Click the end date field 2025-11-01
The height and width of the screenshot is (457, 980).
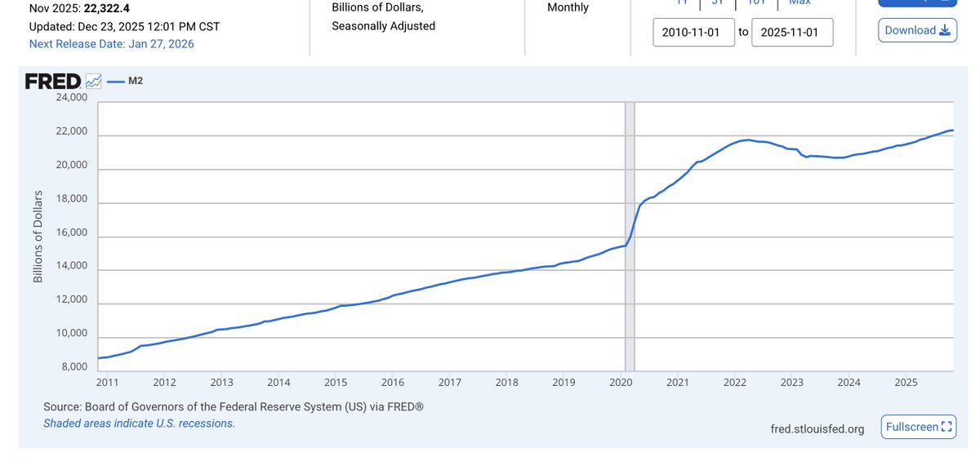click(x=792, y=33)
